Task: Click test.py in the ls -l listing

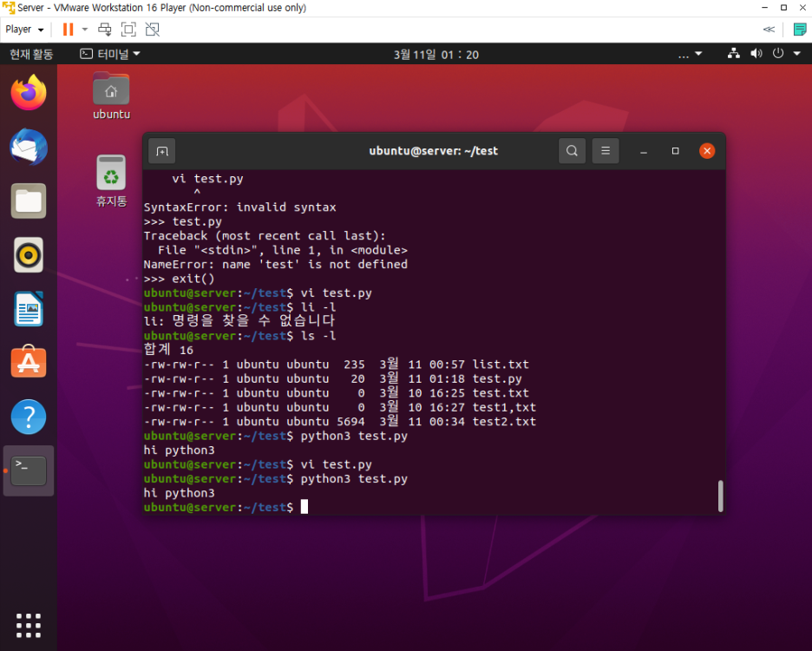Action: (x=496, y=379)
